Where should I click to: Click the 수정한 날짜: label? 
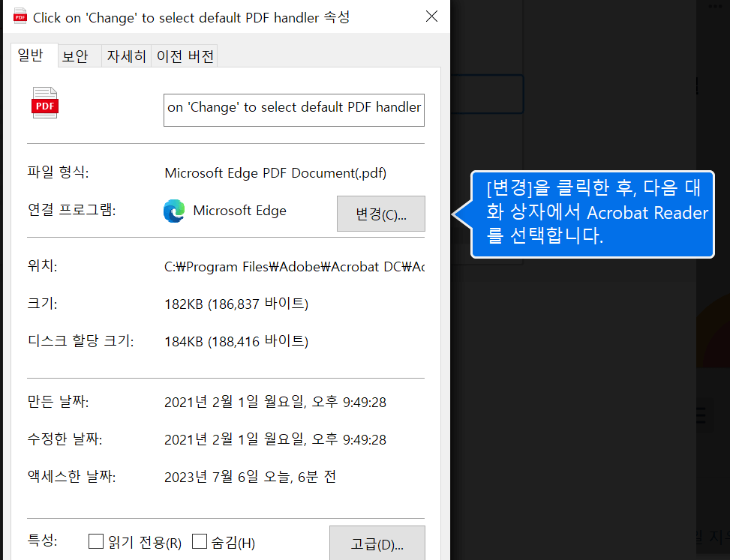(x=65, y=439)
